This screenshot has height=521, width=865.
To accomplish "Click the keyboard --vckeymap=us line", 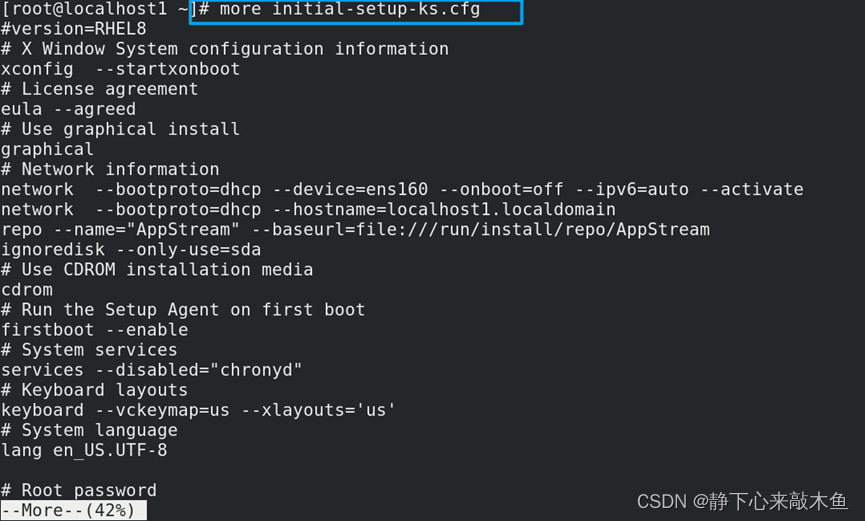I will click(198, 409).
